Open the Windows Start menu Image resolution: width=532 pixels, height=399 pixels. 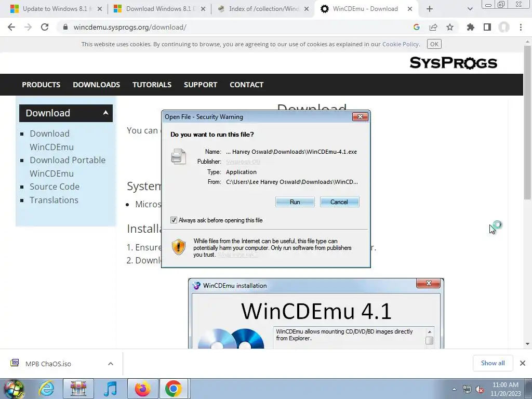coord(14,389)
